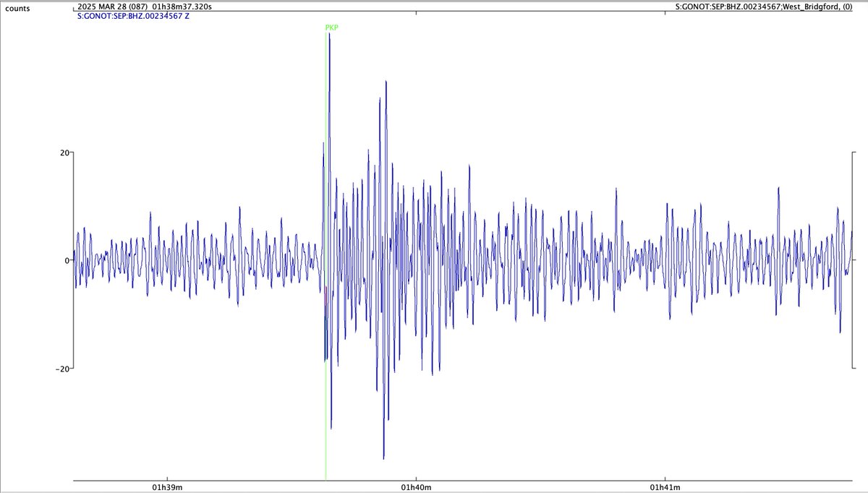This screenshot has width=868, height=493.
Task: Click the station title ending West_Bridgford, (0)
Action: pyautogui.click(x=765, y=6)
